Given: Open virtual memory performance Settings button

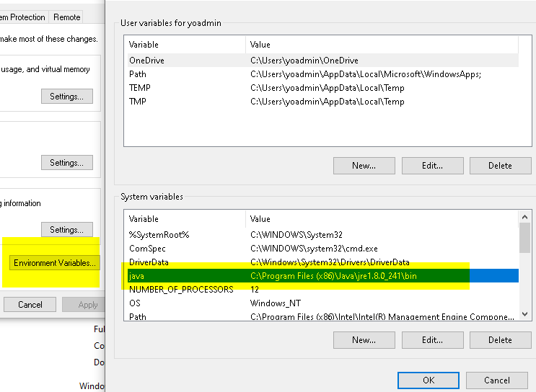Looking at the screenshot, I should click(x=66, y=97).
